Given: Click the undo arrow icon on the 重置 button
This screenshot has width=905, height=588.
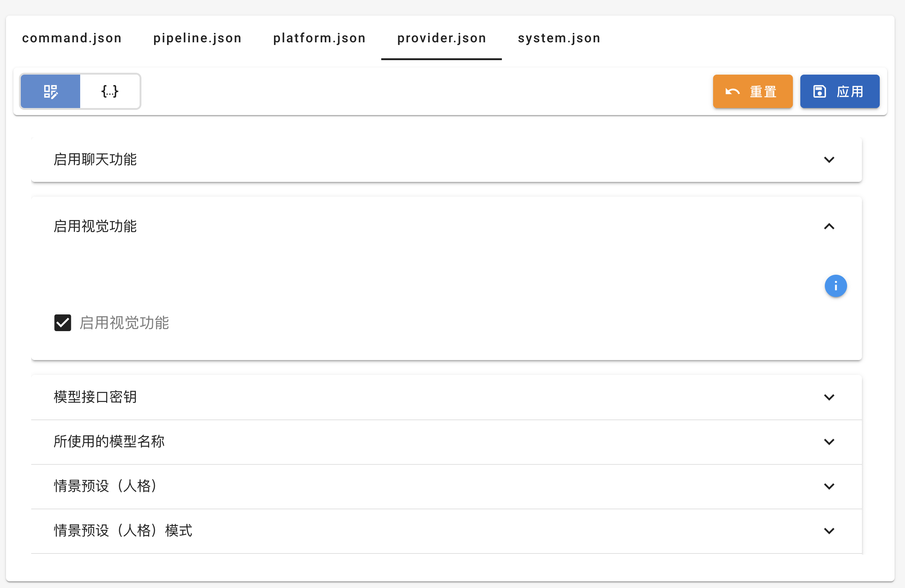Looking at the screenshot, I should 732,92.
